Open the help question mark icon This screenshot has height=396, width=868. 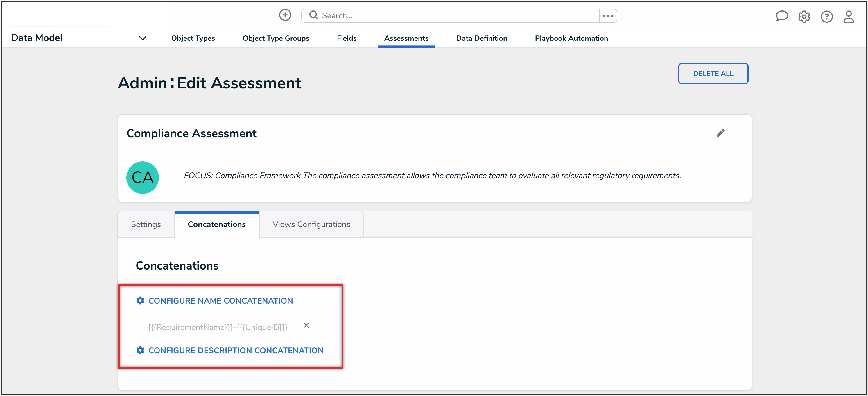826,16
